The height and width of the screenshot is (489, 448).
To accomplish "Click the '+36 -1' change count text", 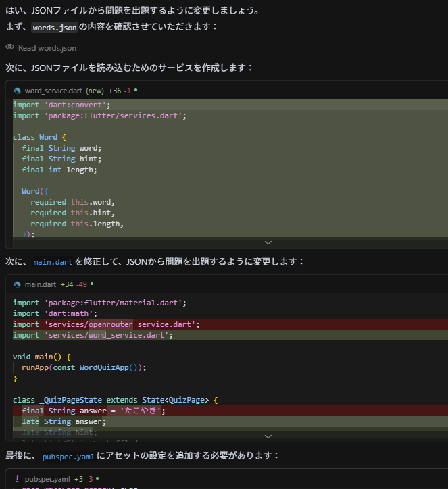I will coord(119,91).
